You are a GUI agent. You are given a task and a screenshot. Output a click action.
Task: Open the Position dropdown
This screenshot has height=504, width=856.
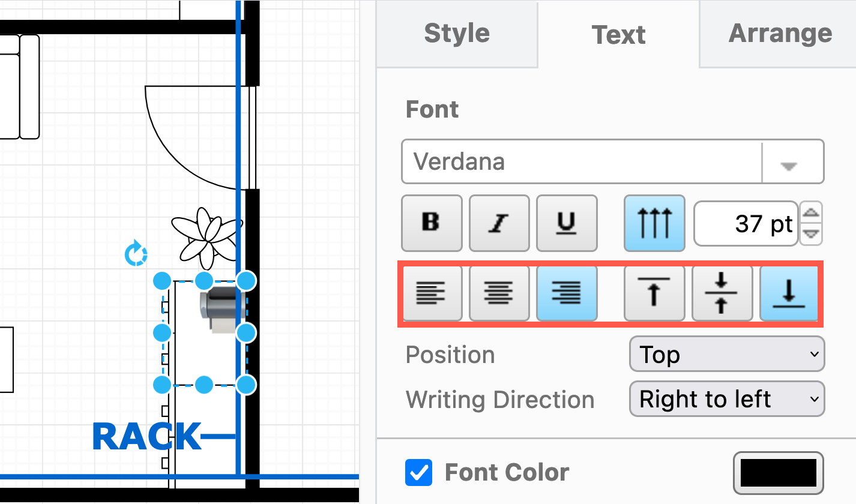point(726,354)
